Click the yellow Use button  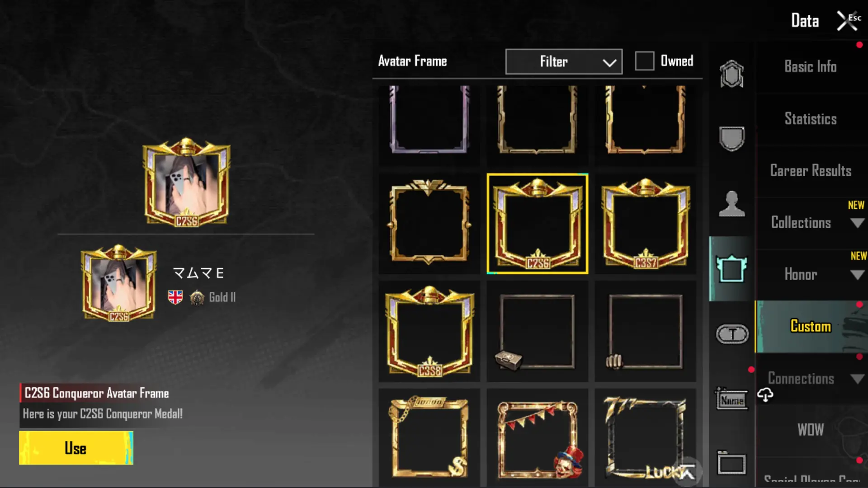(76, 448)
